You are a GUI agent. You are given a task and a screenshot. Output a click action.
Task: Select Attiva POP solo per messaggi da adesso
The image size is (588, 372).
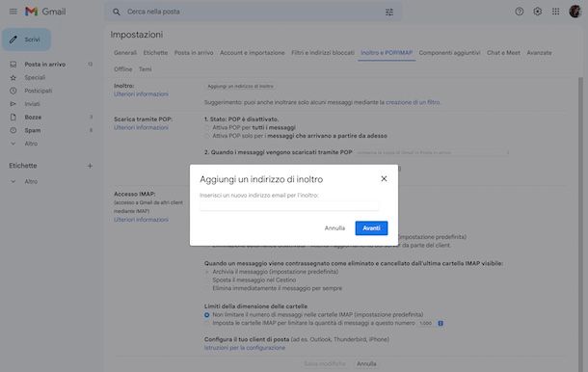coord(207,136)
